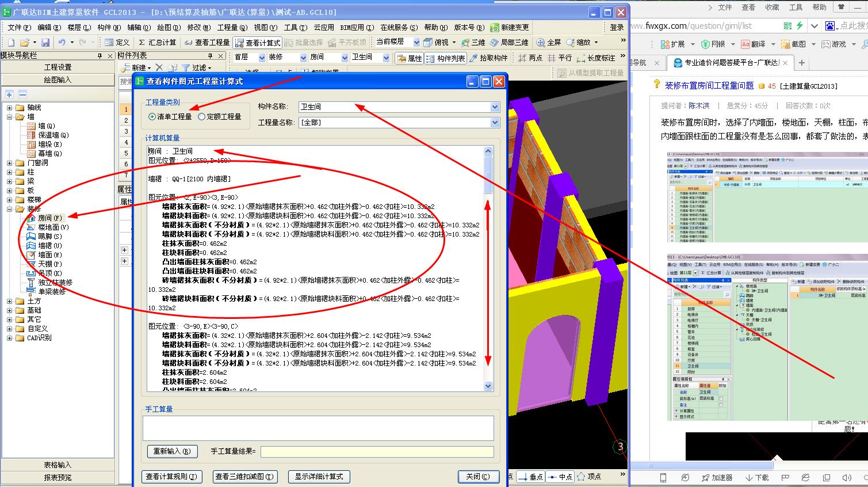Click the save disk icon in toolbar
Image resolution: width=868 pixels, height=487 pixels.
click(45, 43)
